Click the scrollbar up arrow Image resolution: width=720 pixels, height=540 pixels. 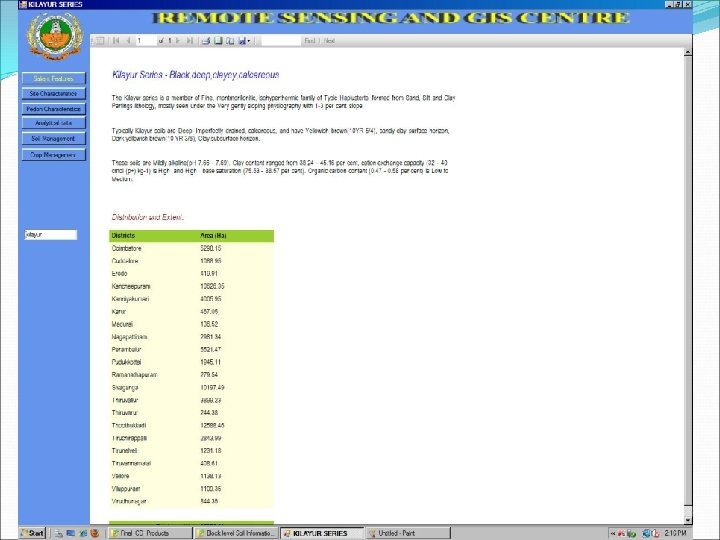(687, 52)
